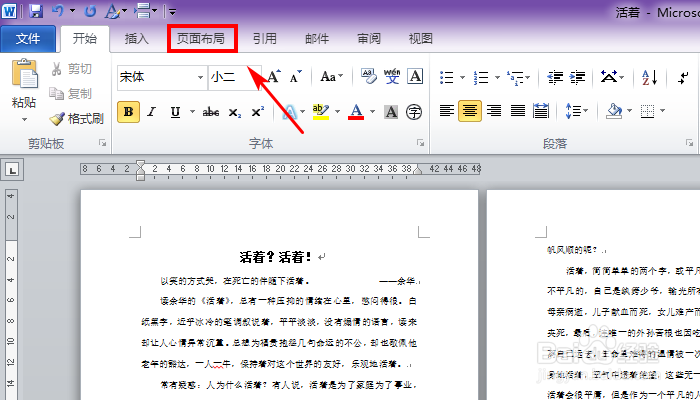The height and width of the screenshot is (400, 700).
Task: Open the underline style dropdown arrow
Action: 192,112
